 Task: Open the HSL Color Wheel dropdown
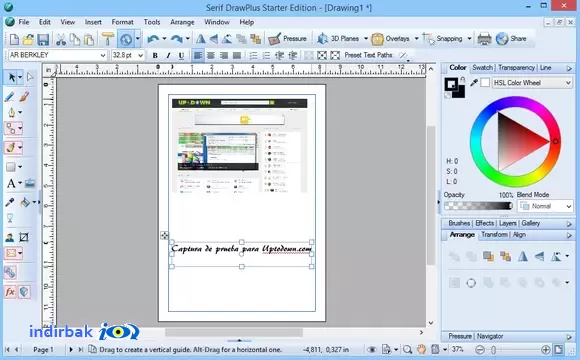click(x=532, y=83)
